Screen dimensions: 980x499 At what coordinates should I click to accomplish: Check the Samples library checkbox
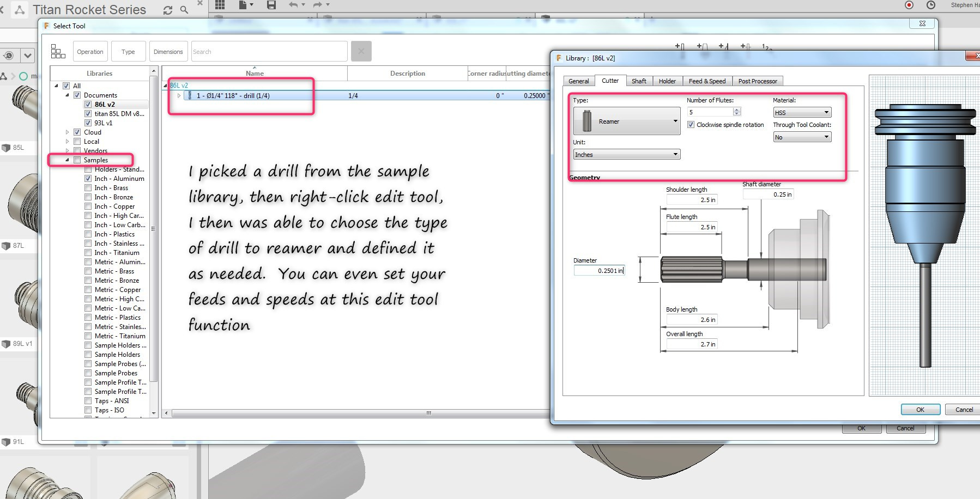click(x=77, y=160)
